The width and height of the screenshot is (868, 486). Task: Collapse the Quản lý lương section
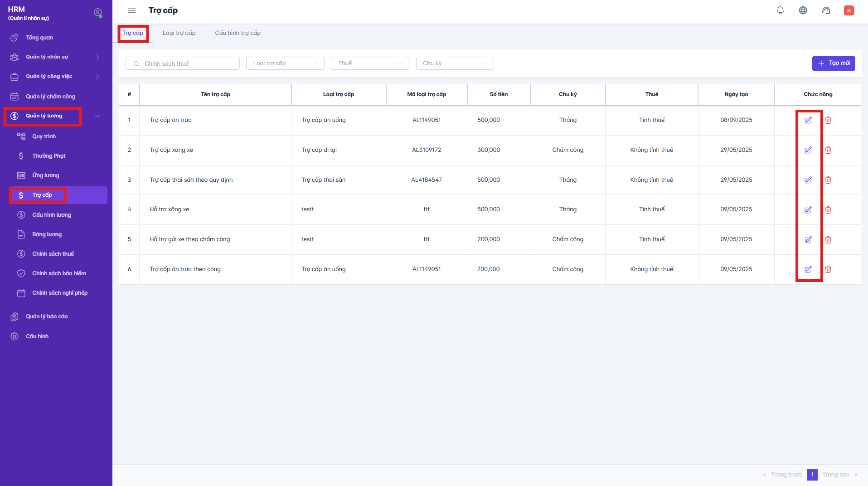click(x=97, y=116)
